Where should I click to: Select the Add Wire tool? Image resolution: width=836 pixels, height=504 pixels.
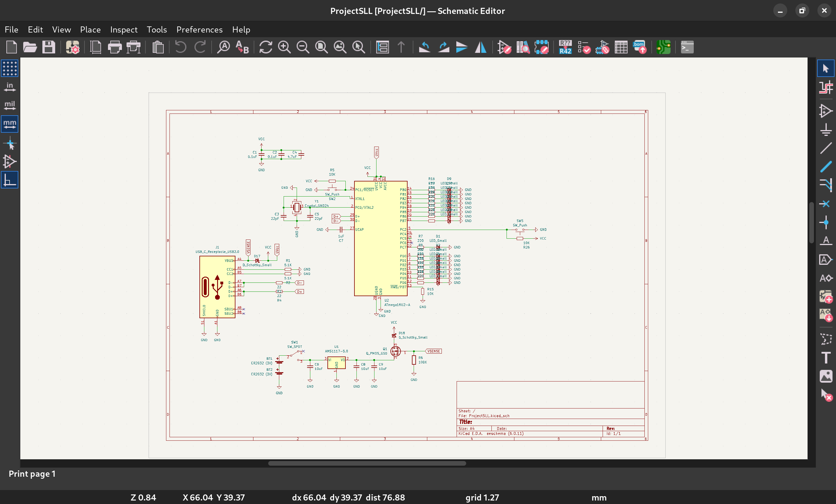pos(826,148)
